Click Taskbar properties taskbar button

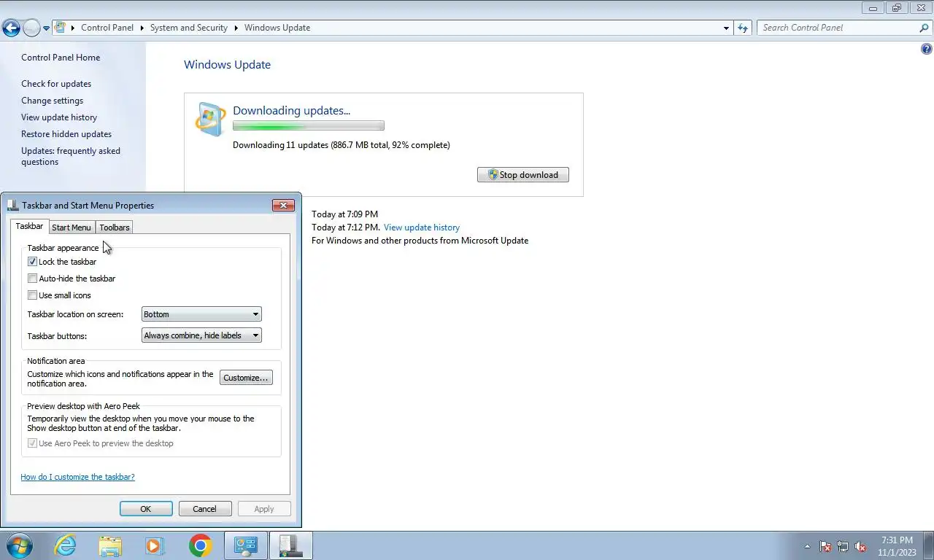tap(290, 545)
